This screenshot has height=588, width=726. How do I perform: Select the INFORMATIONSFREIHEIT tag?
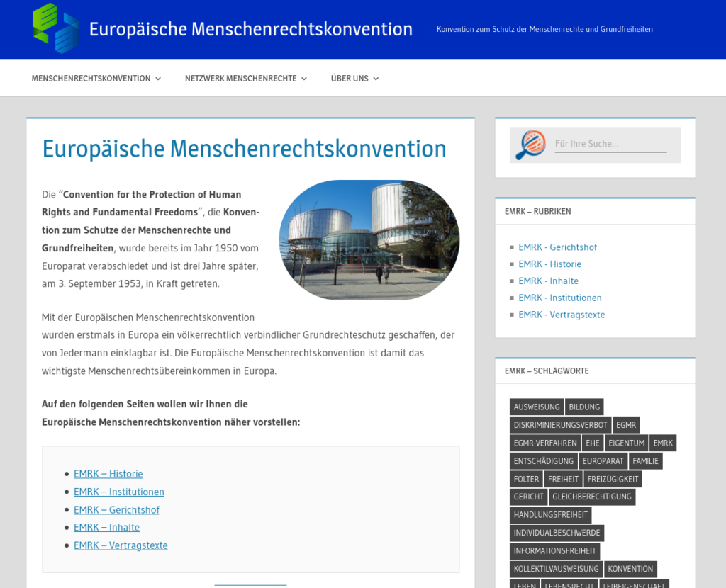(554, 550)
